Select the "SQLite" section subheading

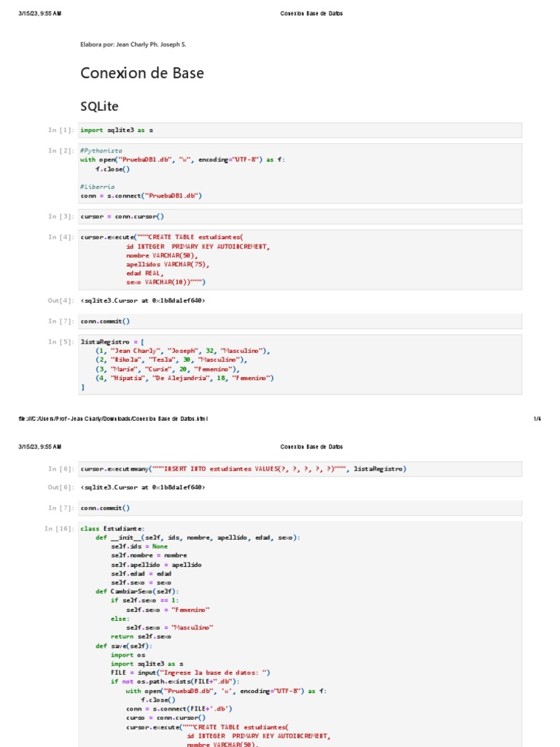[x=99, y=106]
